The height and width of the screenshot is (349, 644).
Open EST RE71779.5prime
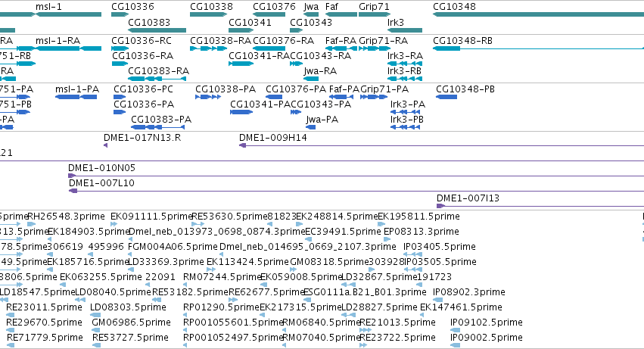coord(11,345)
